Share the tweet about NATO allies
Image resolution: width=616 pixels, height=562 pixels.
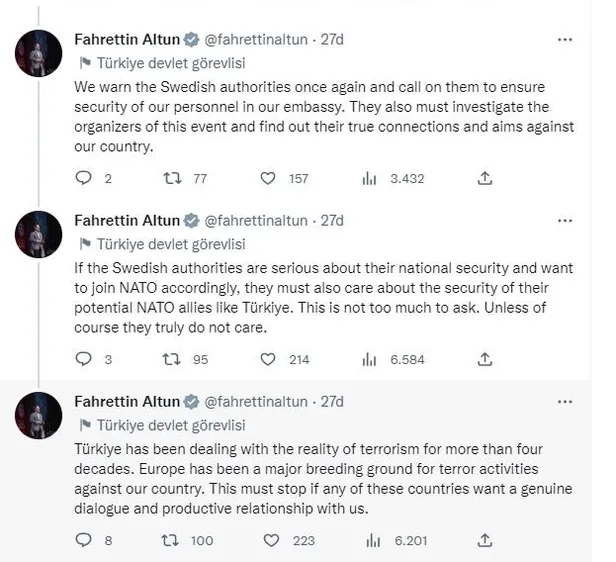[485, 358]
